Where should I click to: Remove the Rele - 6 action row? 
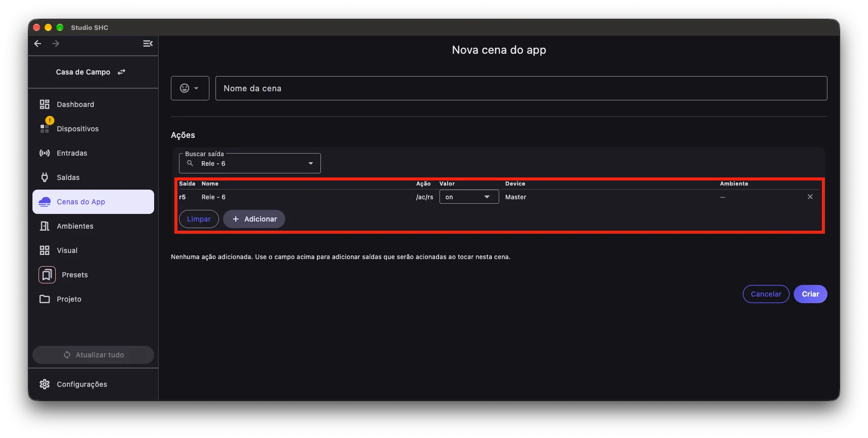point(810,197)
